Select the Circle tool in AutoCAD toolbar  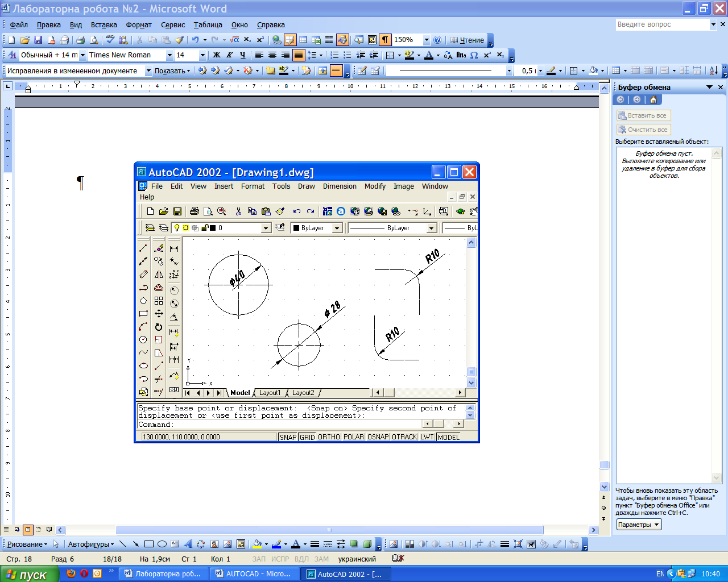coord(143,340)
